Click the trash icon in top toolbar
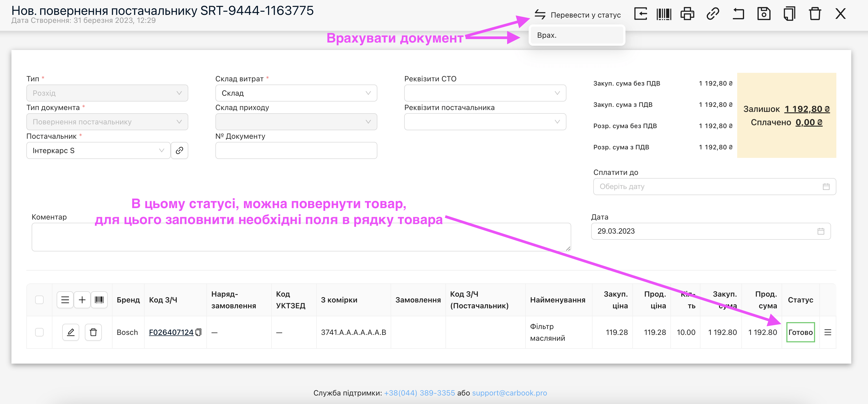 coord(815,14)
